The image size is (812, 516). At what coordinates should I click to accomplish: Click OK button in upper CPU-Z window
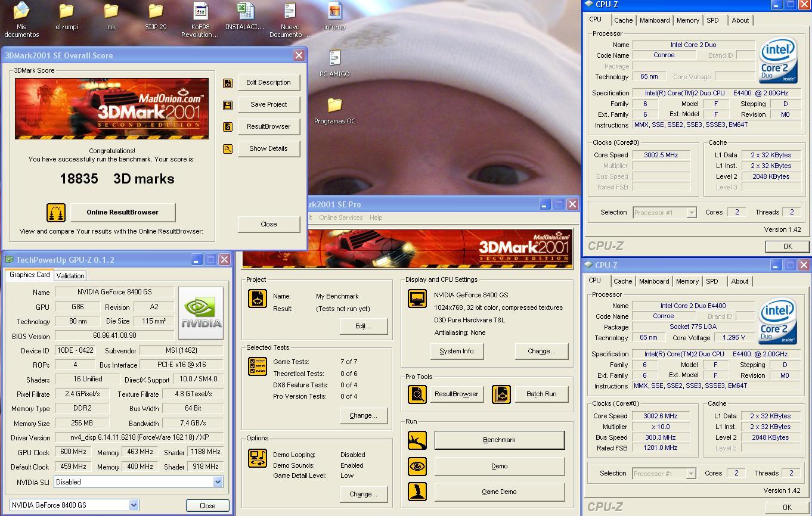[788, 247]
